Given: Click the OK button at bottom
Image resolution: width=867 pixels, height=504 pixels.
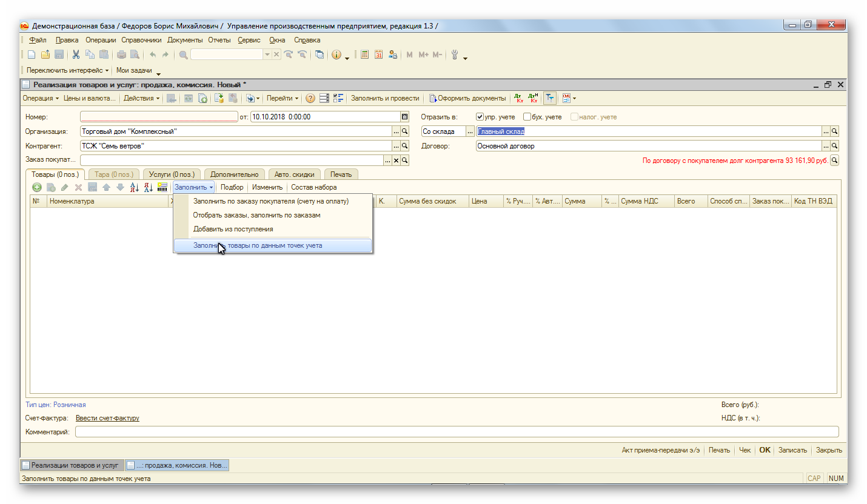Looking at the screenshot, I should point(765,450).
